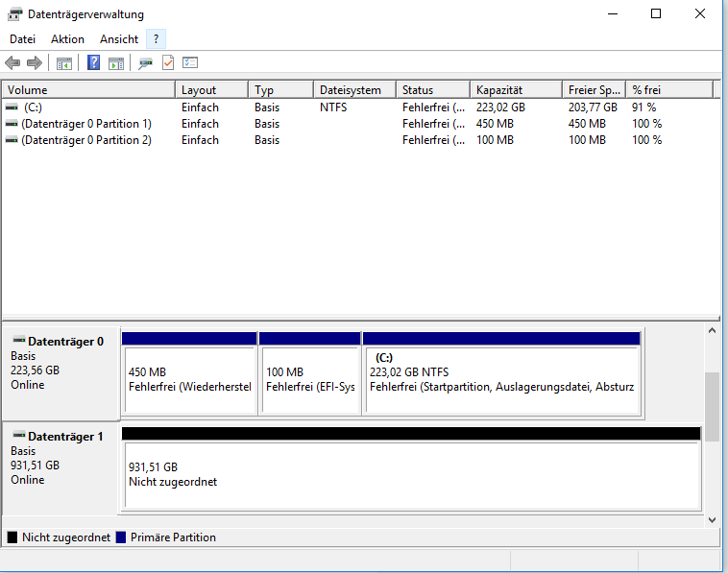Select the (C:) 223,02 GB NTFS partition block

click(x=502, y=373)
